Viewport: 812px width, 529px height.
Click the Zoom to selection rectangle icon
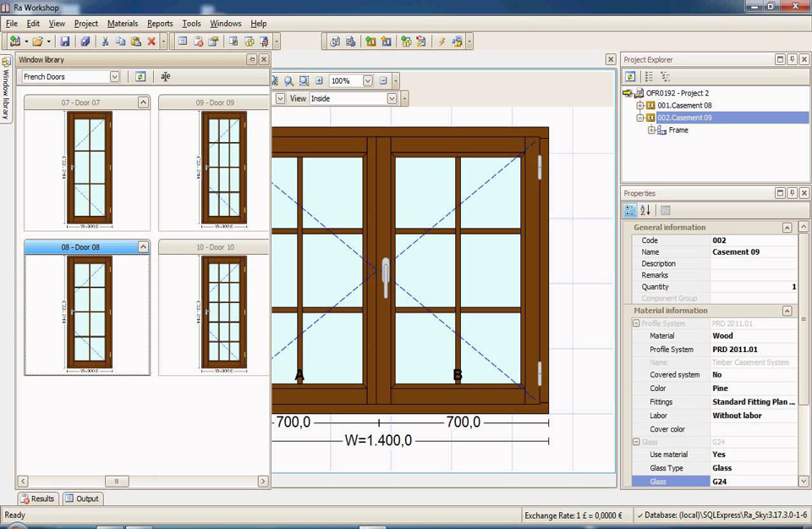(304, 80)
